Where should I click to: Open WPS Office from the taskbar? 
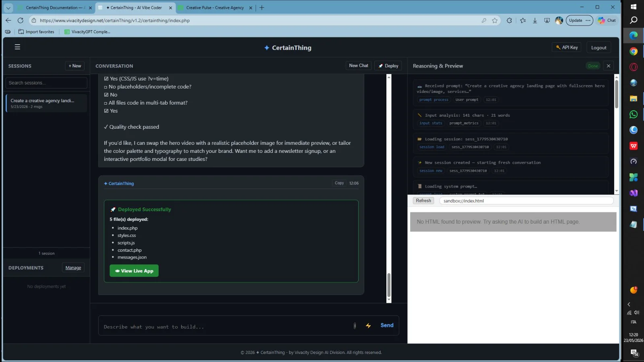634,146
